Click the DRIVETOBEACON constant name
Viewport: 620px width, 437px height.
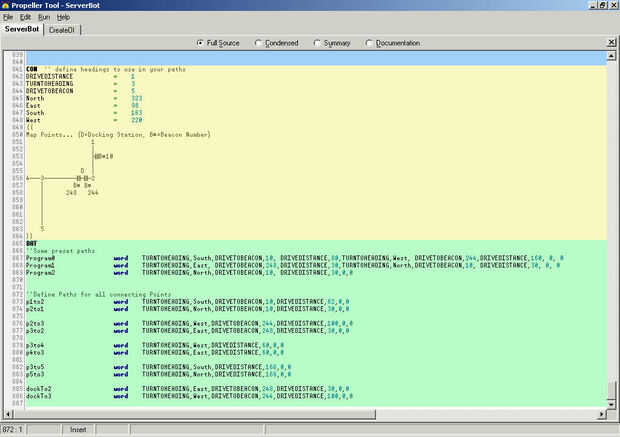click(x=49, y=91)
